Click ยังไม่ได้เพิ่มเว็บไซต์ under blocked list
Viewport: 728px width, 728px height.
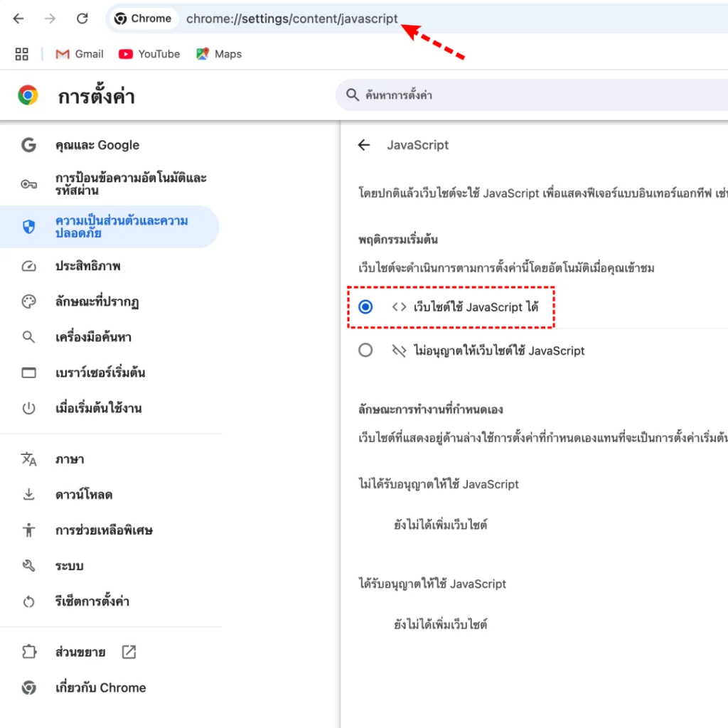441,525
